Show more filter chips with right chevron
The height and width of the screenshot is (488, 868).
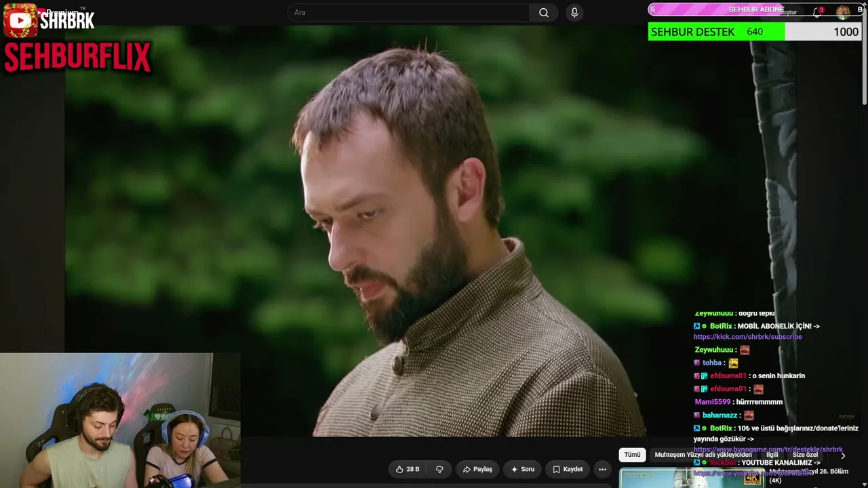pos(843,455)
